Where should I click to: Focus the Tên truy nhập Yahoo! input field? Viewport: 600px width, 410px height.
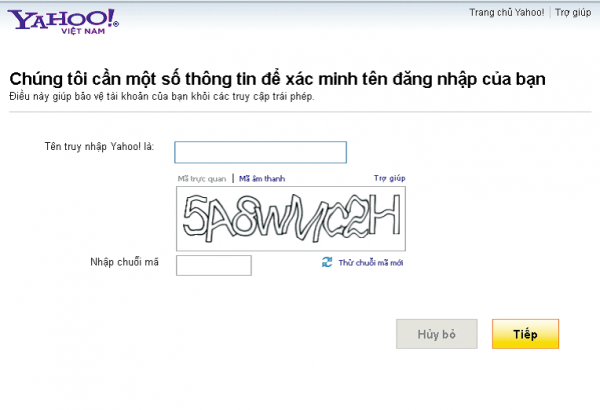(x=261, y=152)
